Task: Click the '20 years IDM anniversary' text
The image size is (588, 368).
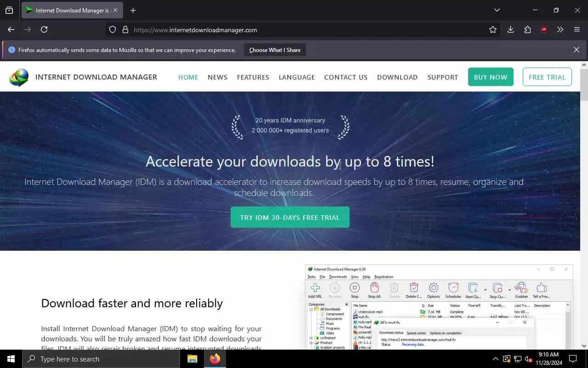Action: 290,120
